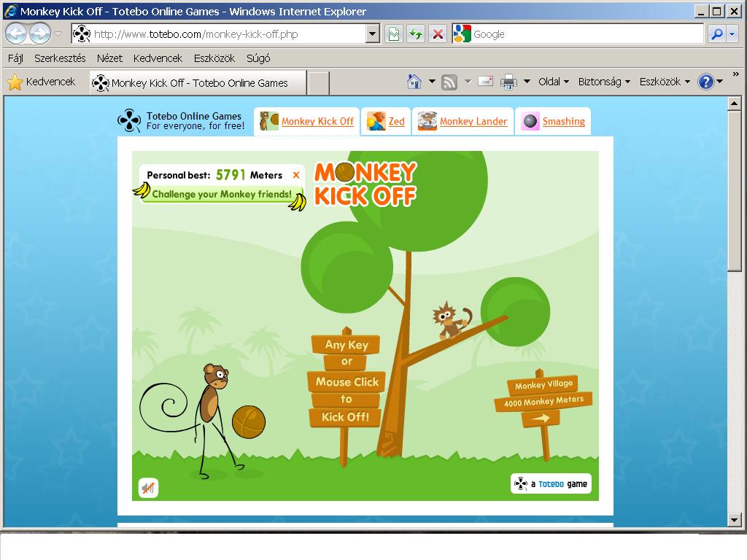747x560 pixels.
Task: Open the Szerkesztés menu
Action: 60,58
